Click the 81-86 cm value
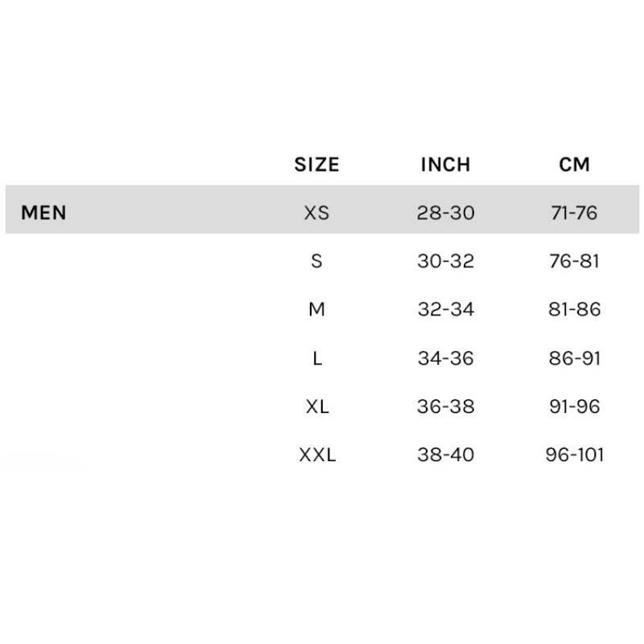 [574, 309]
